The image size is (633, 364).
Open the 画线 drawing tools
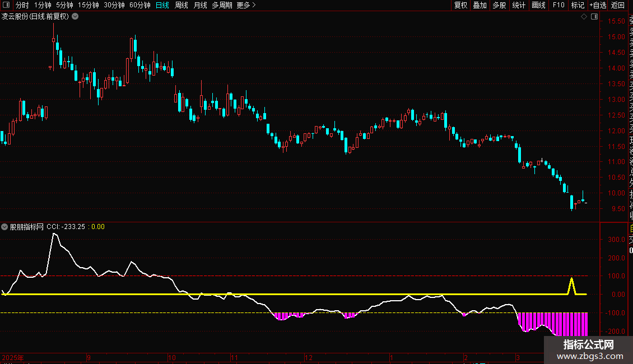click(x=538, y=5)
